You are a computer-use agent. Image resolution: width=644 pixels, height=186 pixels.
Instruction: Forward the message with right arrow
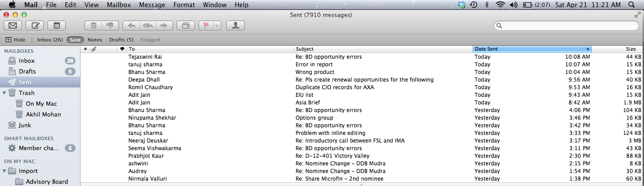coord(164,26)
